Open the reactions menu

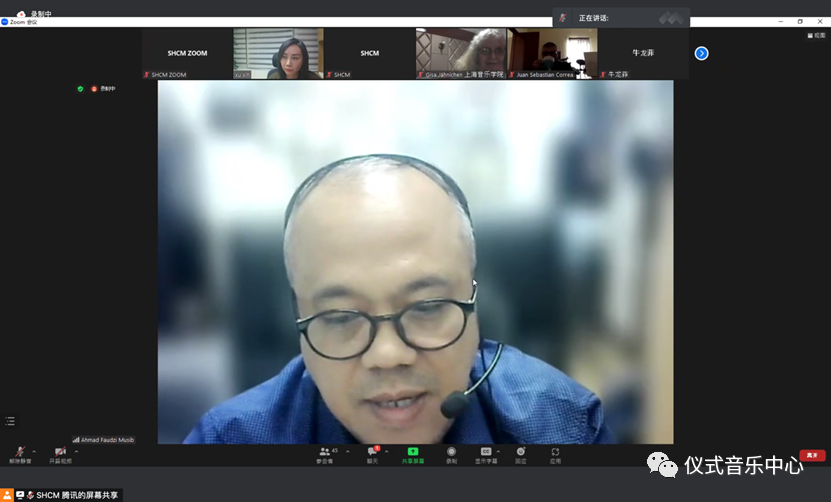pos(520,453)
